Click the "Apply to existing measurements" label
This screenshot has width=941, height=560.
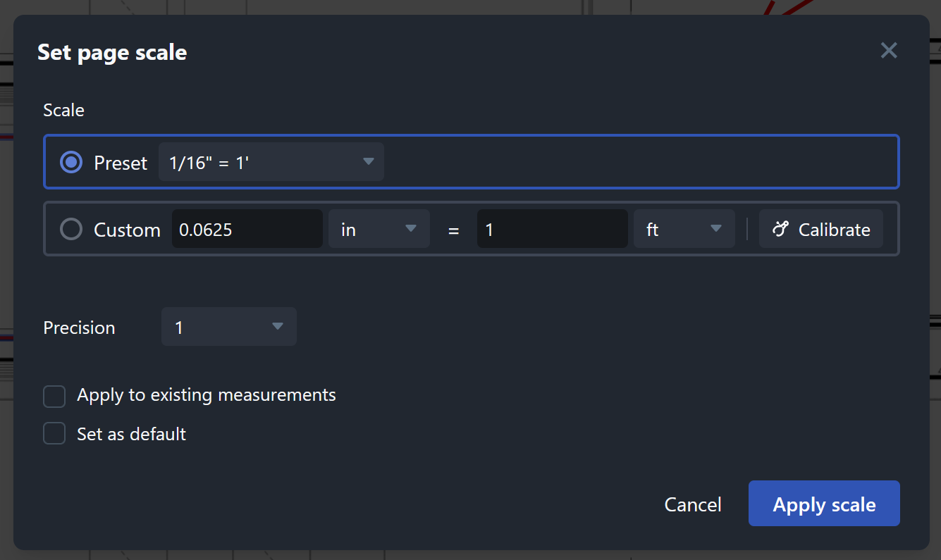click(207, 395)
